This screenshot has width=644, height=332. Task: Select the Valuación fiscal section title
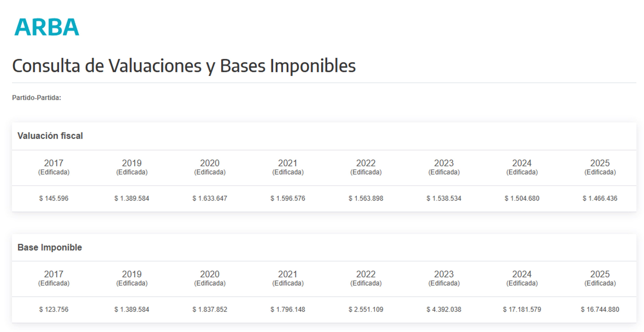(x=50, y=136)
